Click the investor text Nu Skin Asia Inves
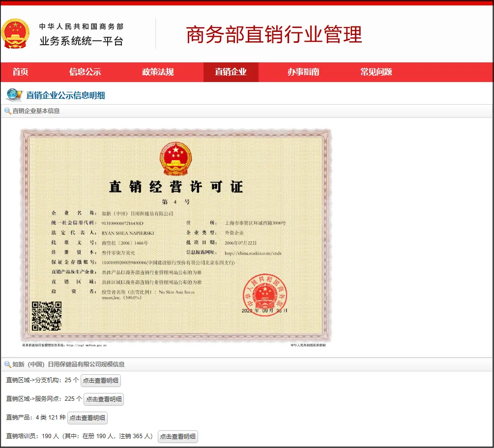Viewport: 494px width, 448px height. coord(176,292)
